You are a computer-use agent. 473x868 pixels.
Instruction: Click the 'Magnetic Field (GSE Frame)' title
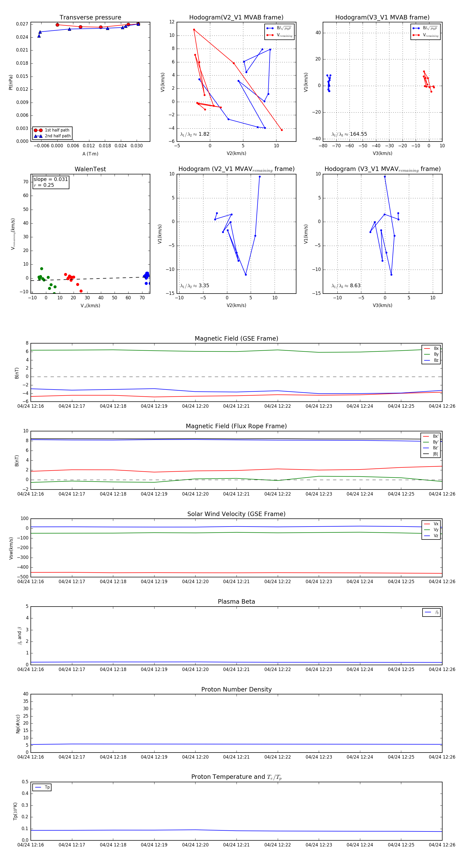click(x=236, y=339)
